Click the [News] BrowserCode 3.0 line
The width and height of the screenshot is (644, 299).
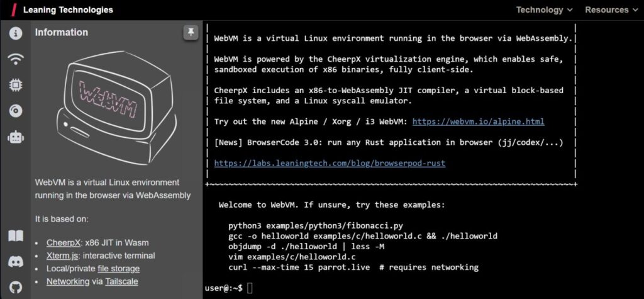[389, 143]
